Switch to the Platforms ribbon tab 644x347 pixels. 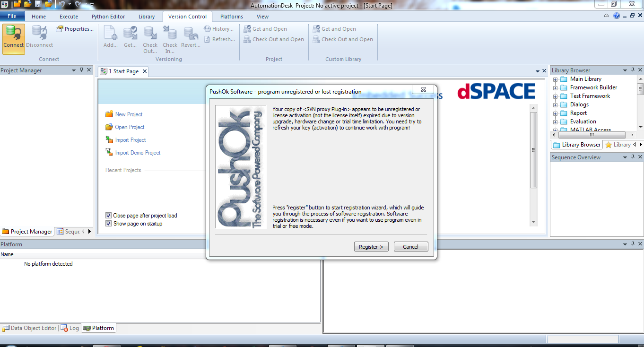click(232, 17)
